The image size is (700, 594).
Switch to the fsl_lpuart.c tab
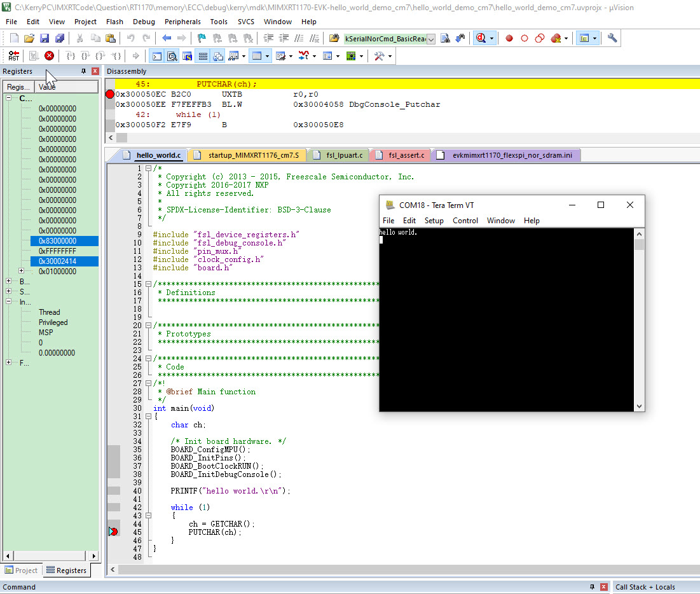tap(338, 155)
